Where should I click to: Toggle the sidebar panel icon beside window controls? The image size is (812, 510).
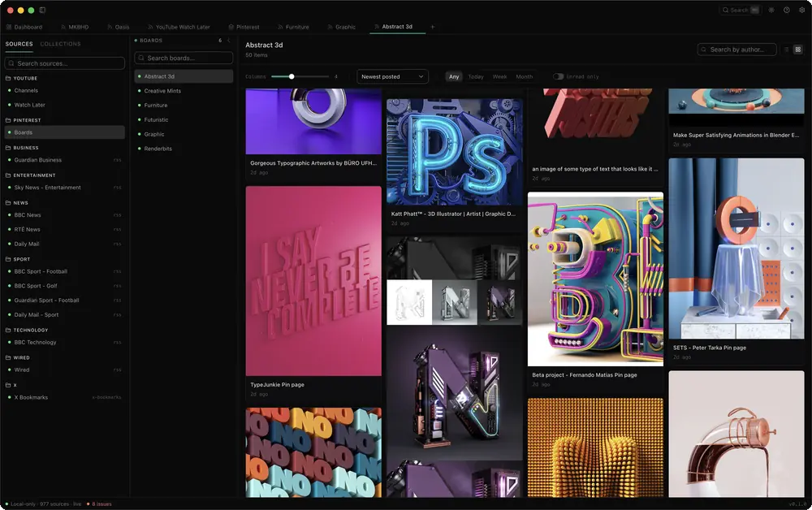(x=42, y=10)
